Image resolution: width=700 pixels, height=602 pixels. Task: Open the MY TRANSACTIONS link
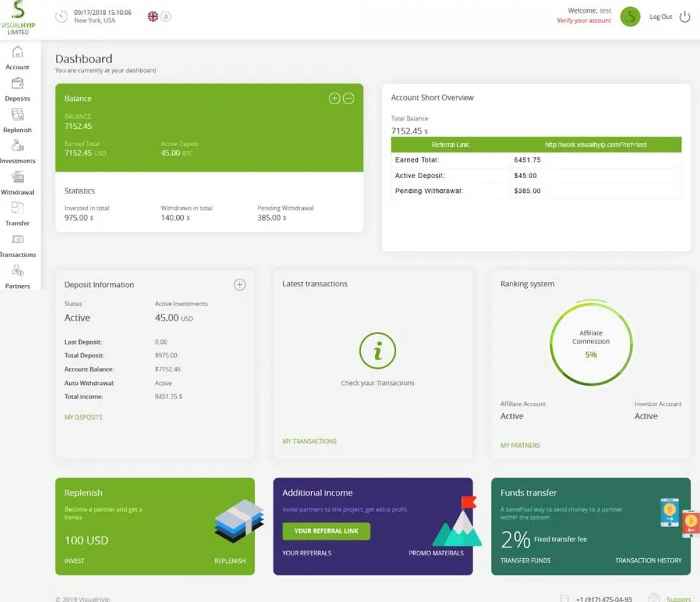pos(309,441)
